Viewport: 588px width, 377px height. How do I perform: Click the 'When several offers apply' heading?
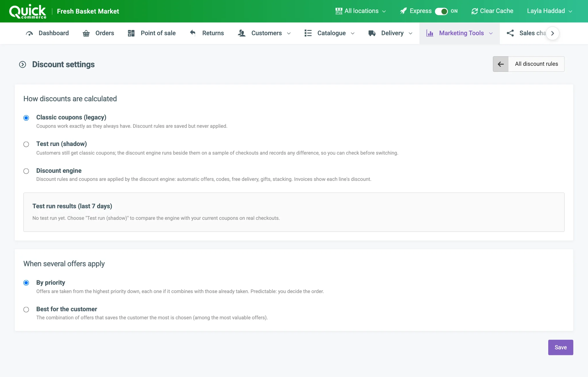click(64, 264)
